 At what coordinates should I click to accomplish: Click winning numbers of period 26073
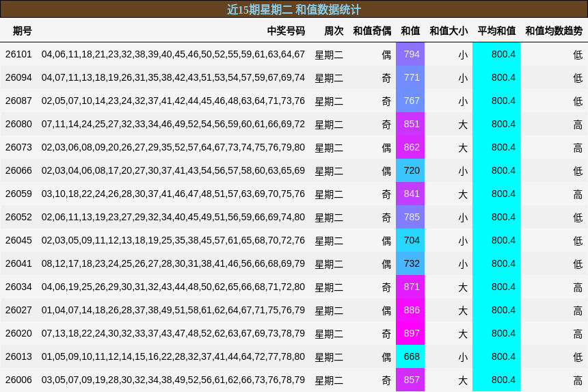point(173,147)
